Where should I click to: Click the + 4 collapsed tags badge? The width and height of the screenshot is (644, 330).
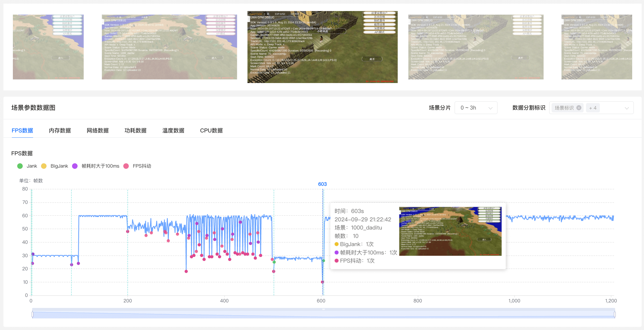pos(593,108)
